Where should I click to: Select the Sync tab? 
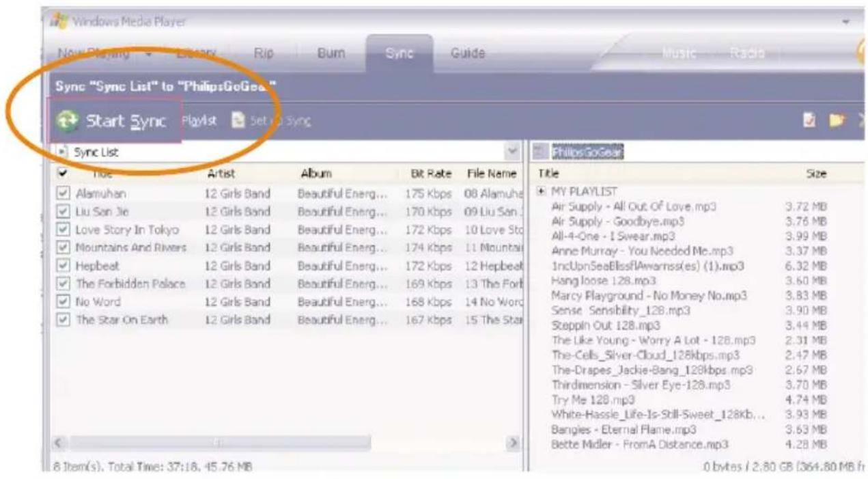pos(400,53)
